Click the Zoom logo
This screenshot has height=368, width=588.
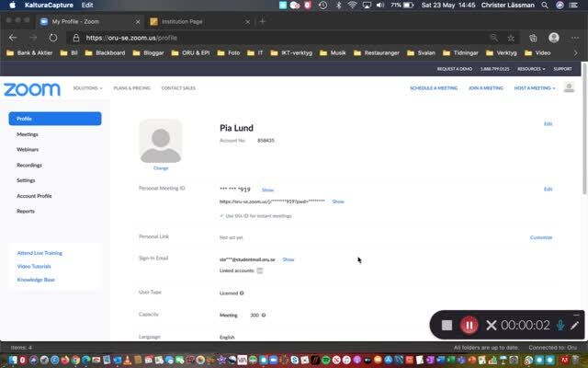[32, 89]
